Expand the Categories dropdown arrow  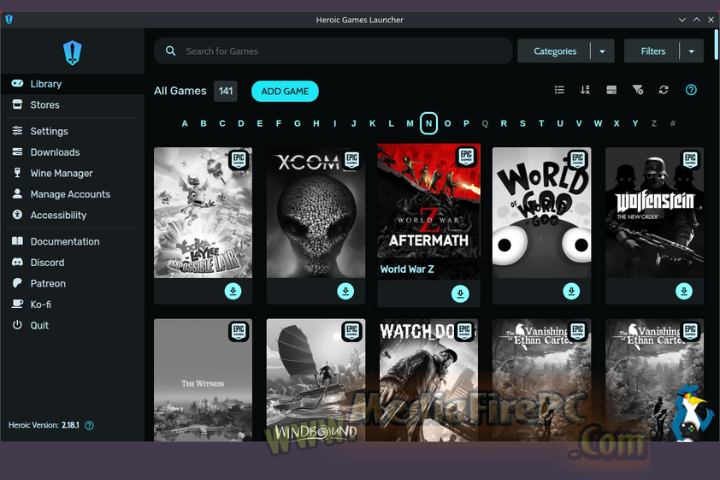coord(602,51)
